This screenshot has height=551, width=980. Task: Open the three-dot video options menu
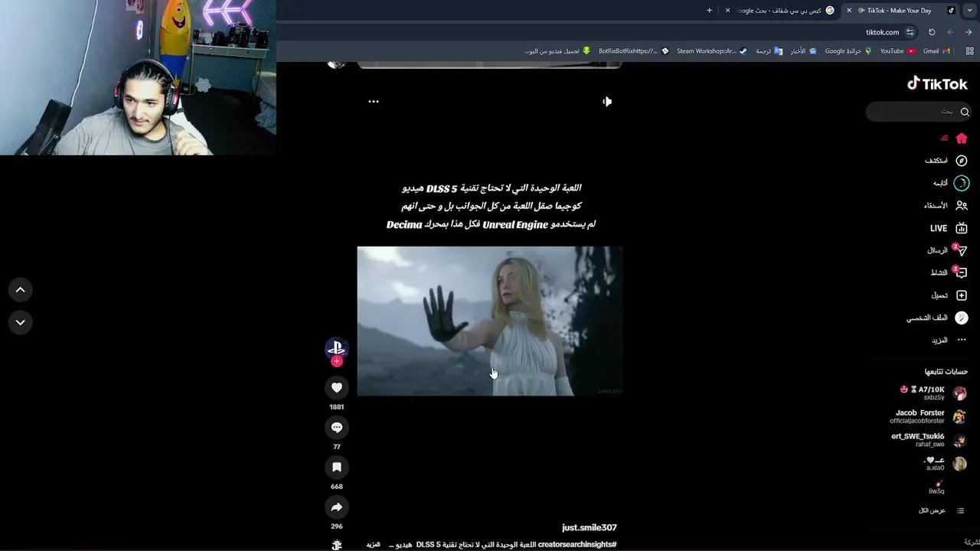(374, 101)
